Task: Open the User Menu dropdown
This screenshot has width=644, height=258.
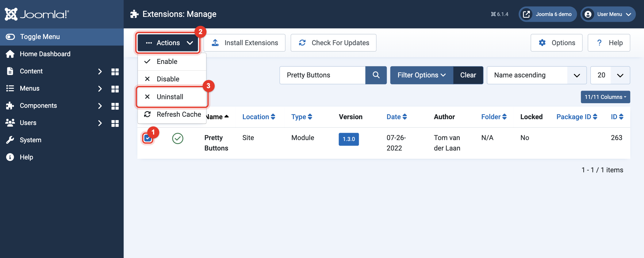Action: point(608,14)
